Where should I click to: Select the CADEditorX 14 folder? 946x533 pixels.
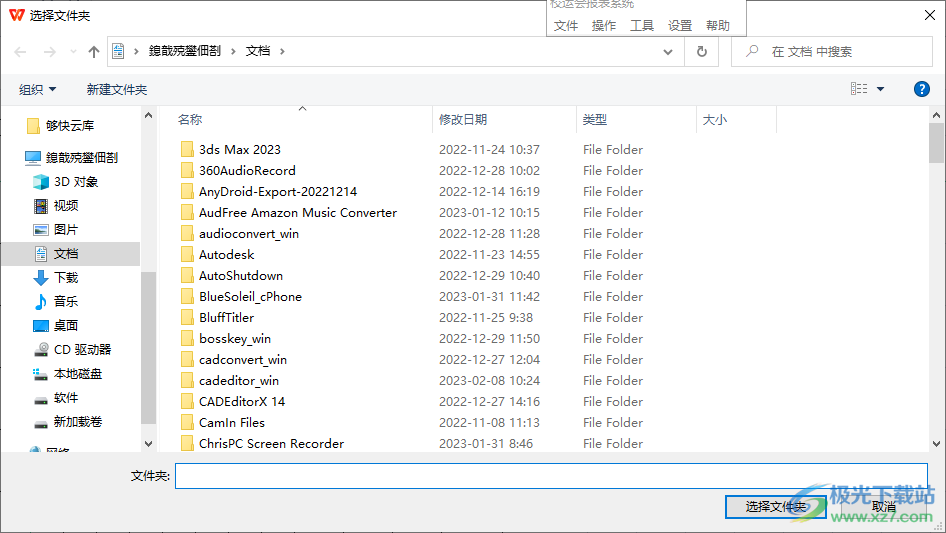241,402
